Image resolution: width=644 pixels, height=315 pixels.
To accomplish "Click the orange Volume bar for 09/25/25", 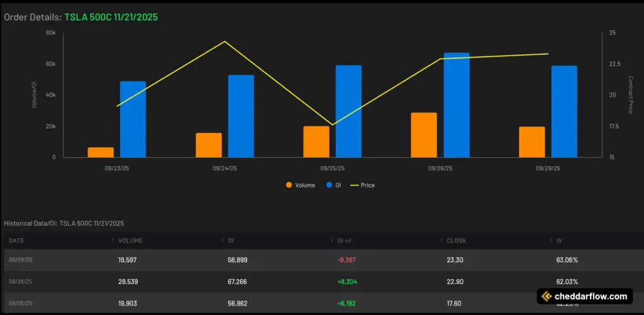I will tap(316, 141).
